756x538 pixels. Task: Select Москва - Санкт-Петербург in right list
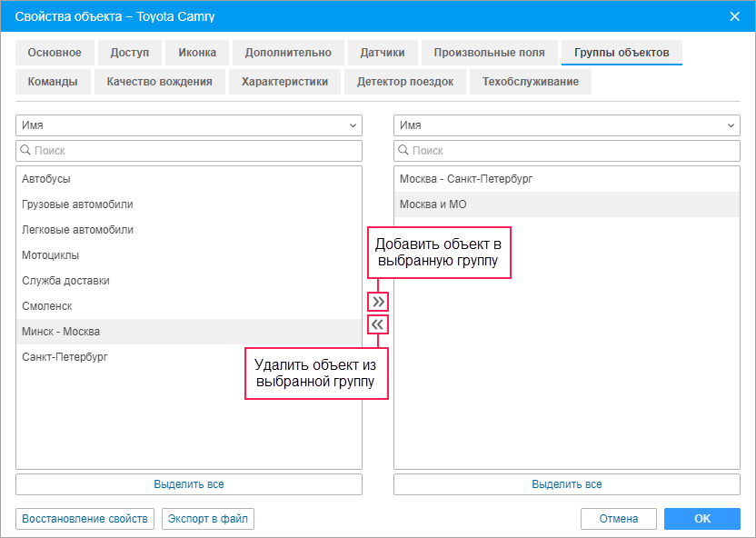(465, 179)
